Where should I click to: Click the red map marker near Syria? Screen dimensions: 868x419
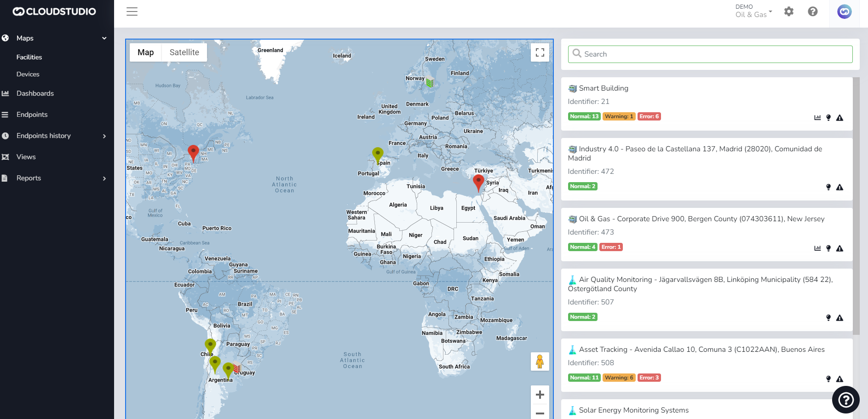[478, 182]
